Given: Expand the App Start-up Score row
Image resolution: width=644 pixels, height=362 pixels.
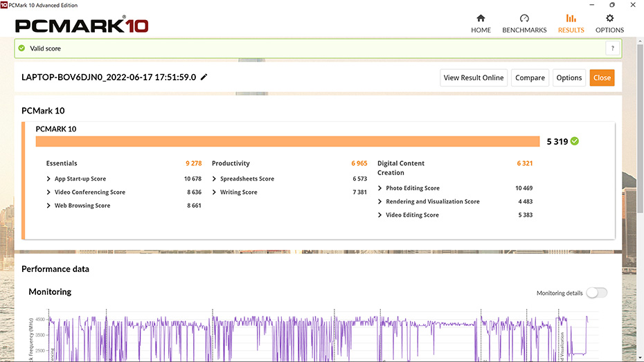Looking at the screenshot, I should pos(48,179).
